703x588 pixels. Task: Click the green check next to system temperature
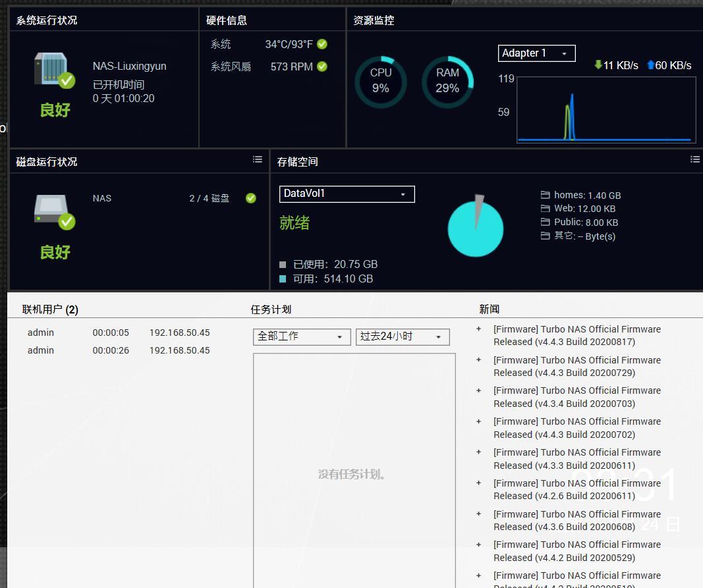pos(322,44)
